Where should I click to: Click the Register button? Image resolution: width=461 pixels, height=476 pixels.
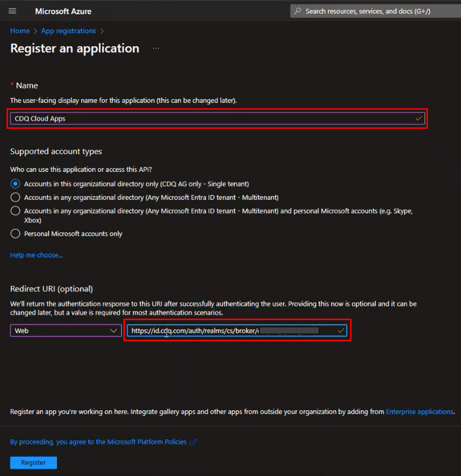[33, 463]
